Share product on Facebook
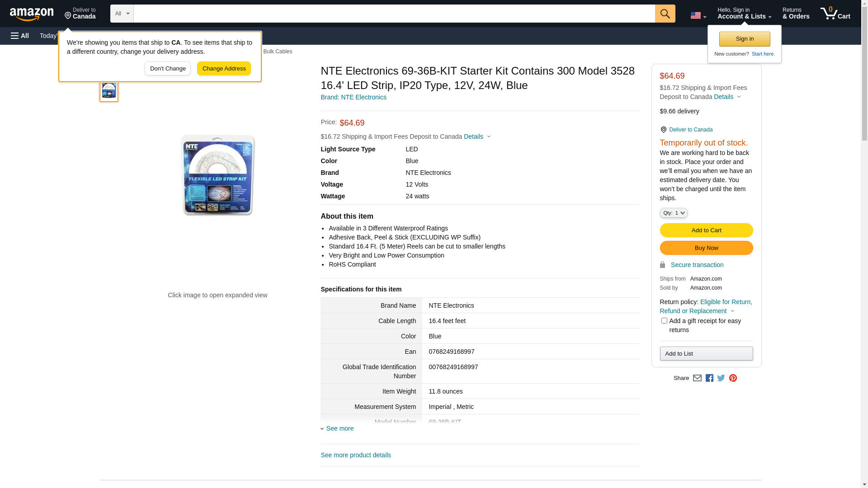868x488 pixels. 709,378
